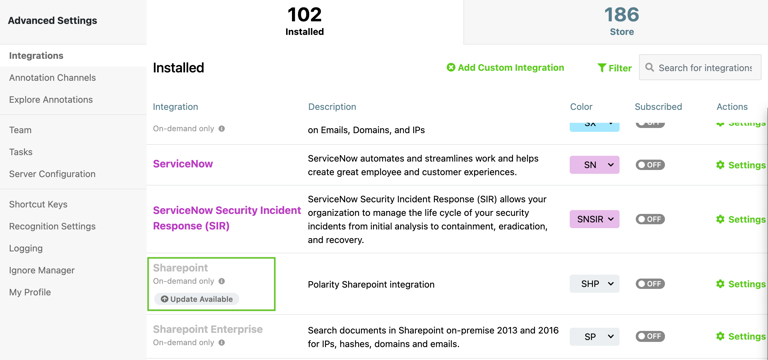
Task: Switch to the Store tab
Action: click(622, 22)
